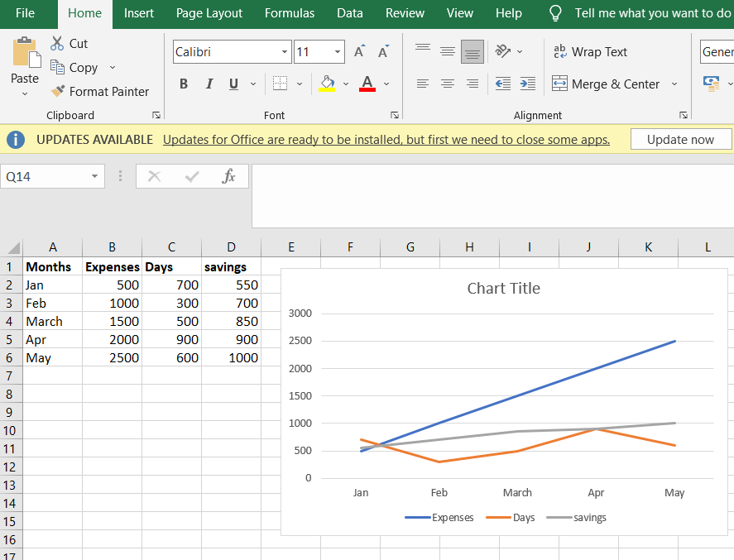Open the Merge & Center dropdown arrow
The image size is (734, 560).
click(x=674, y=84)
